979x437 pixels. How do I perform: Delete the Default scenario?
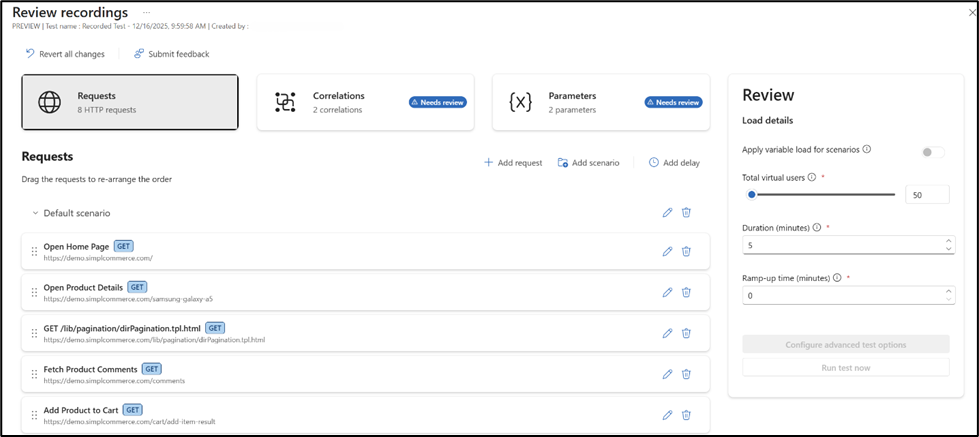[x=686, y=212]
